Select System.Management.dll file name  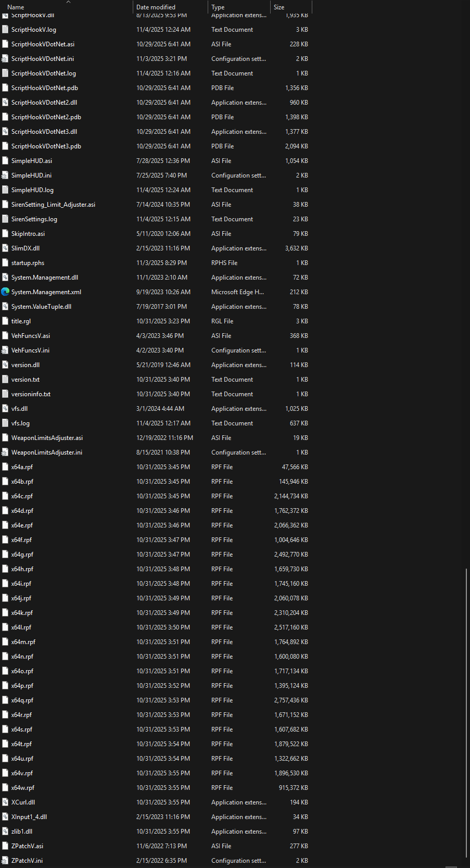click(x=45, y=278)
